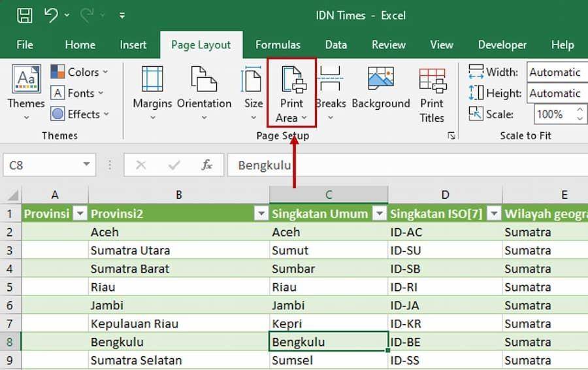Click the Width scale icon
Screen dimensions: 588x370
pyautogui.click(x=476, y=71)
